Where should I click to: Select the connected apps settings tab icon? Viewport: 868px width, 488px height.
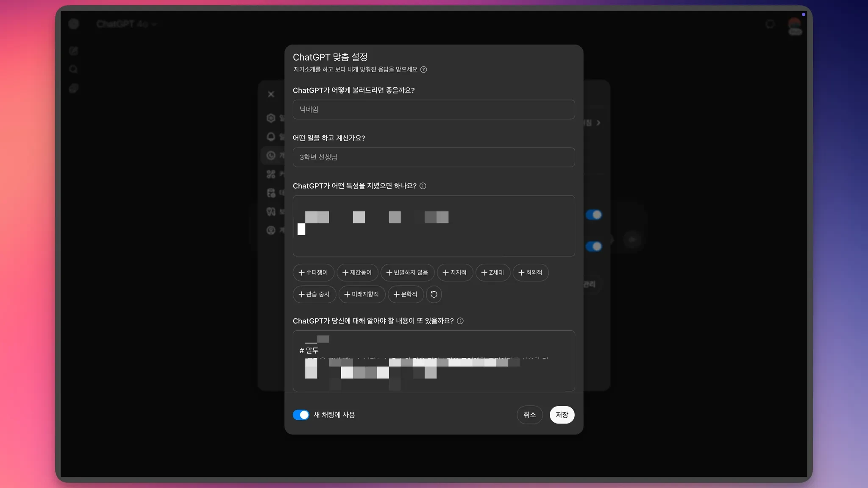271,174
